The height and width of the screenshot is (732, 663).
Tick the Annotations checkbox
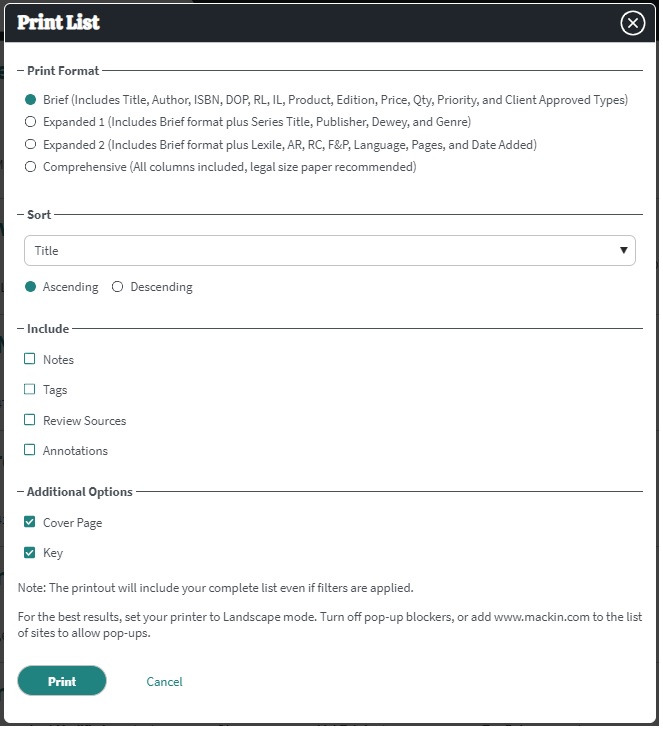29,450
